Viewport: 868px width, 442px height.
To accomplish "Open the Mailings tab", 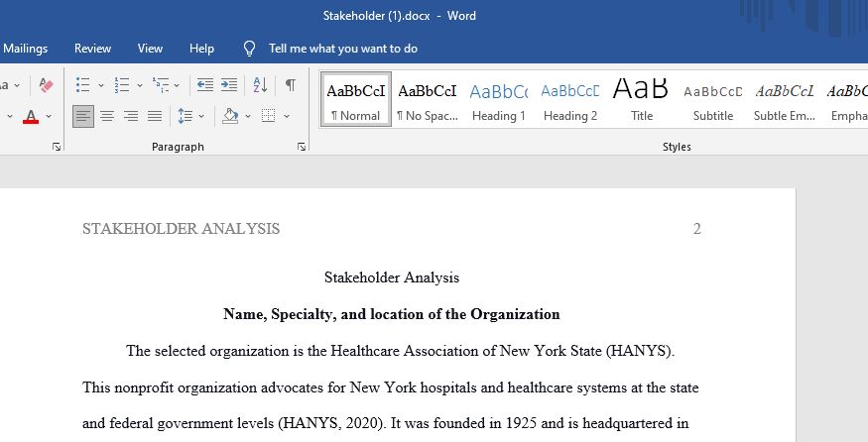I will 25,49.
